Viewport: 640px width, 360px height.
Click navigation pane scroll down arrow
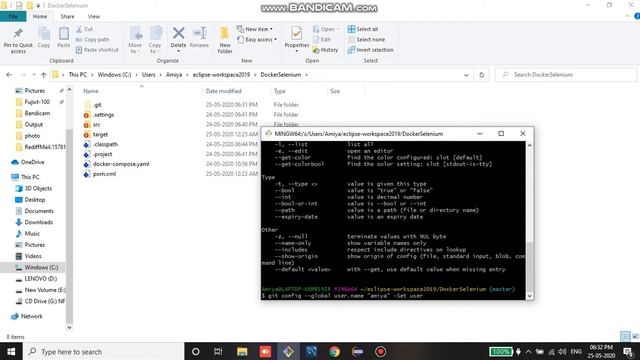[69, 327]
